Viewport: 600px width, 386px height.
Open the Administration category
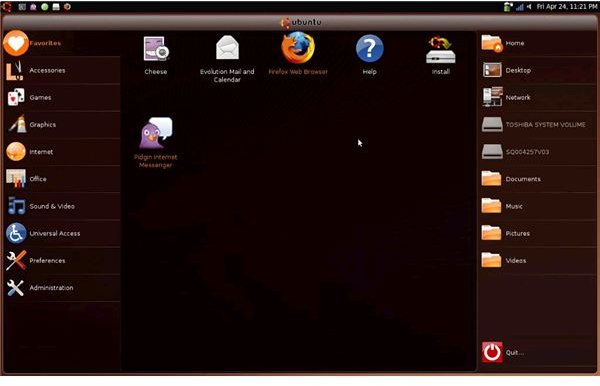pyautogui.click(x=62, y=288)
